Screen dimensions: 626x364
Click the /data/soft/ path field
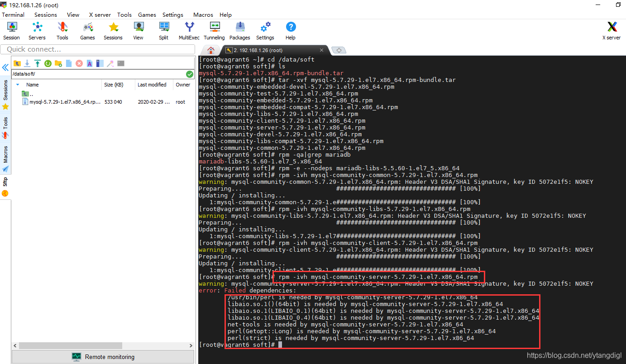click(98, 74)
